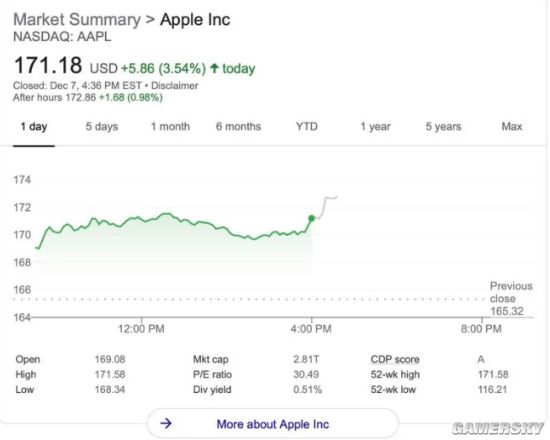View the 5 years range
This screenshot has height=440, width=550.
click(x=443, y=126)
